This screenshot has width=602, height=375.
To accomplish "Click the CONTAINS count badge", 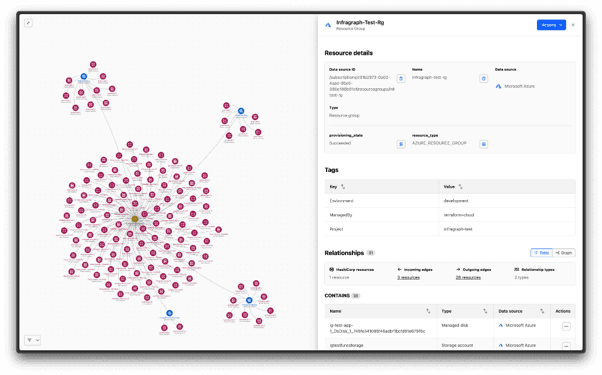I will click(356, 296).
